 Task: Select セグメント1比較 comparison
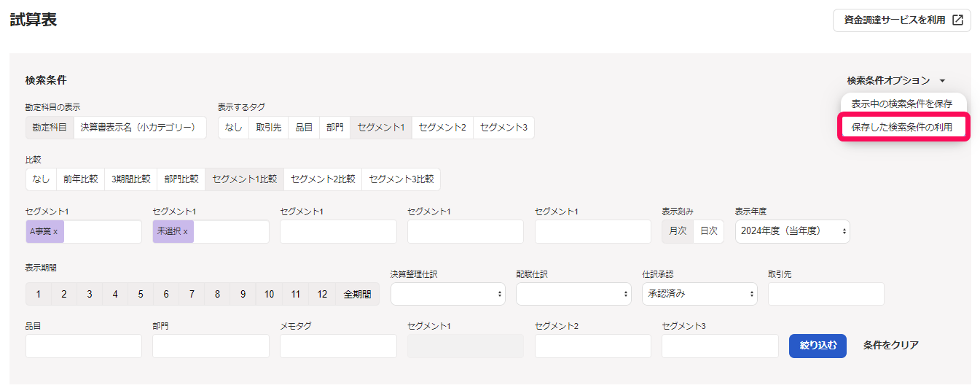[245, 179]
